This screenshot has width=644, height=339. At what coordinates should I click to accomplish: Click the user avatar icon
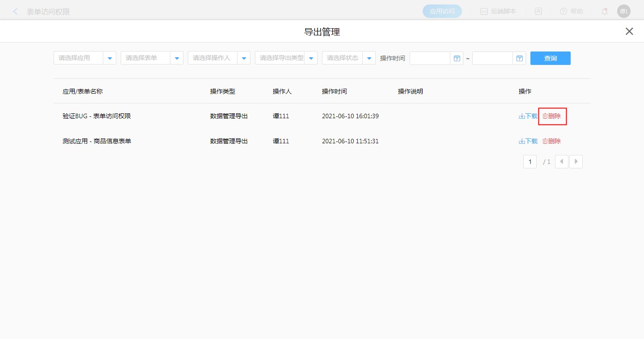623,12
